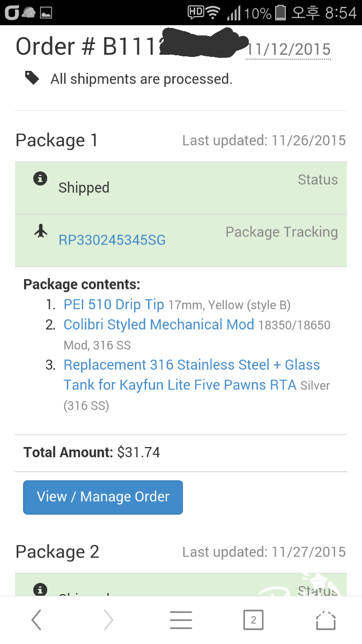Tap the browser forward arrow icon
This screenshot has height=644, width=362.
tap(108, 620)
